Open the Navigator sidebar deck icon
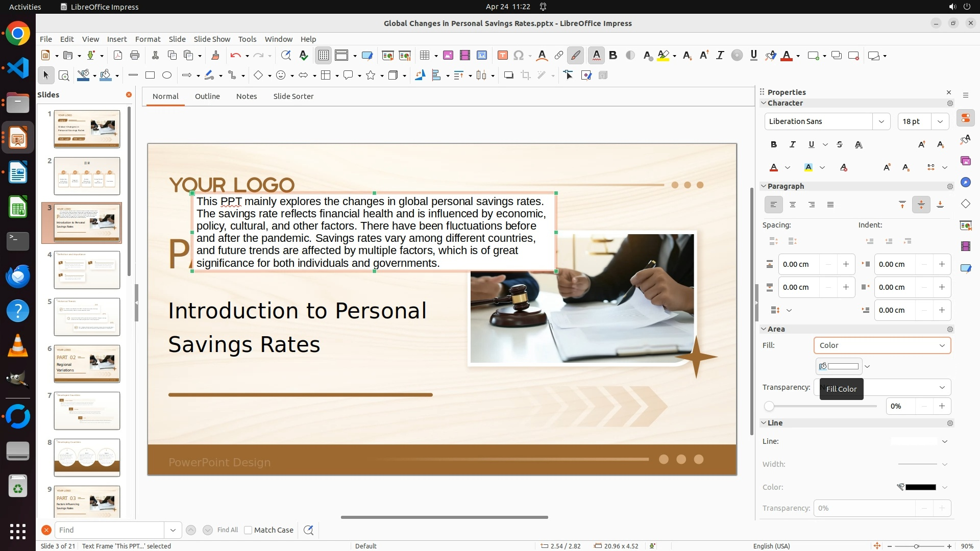This screenshot has height=551, width=980. pyautogui.click(x=965, y=183)
